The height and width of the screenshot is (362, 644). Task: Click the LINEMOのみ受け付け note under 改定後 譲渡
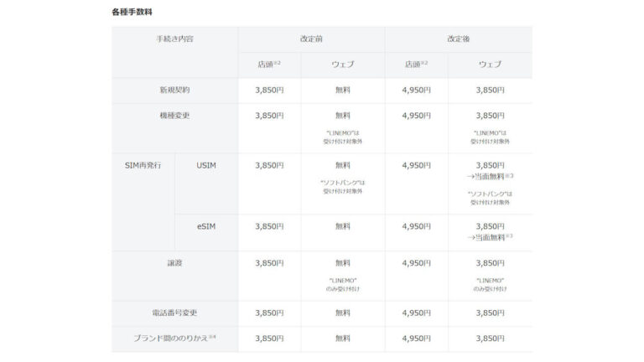[x=490, y=283]
